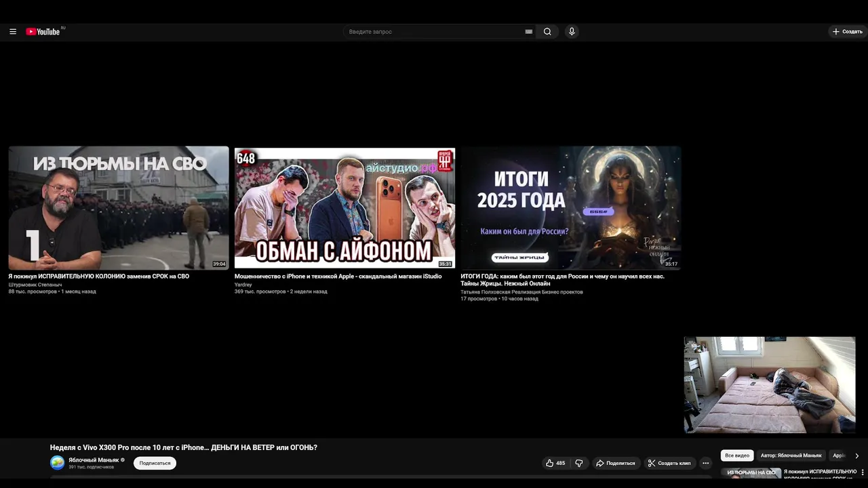Click title 'ИТОГИ ГОДА: каким был этот год'
Screen dimensions: 868x488
coord(563,280)
